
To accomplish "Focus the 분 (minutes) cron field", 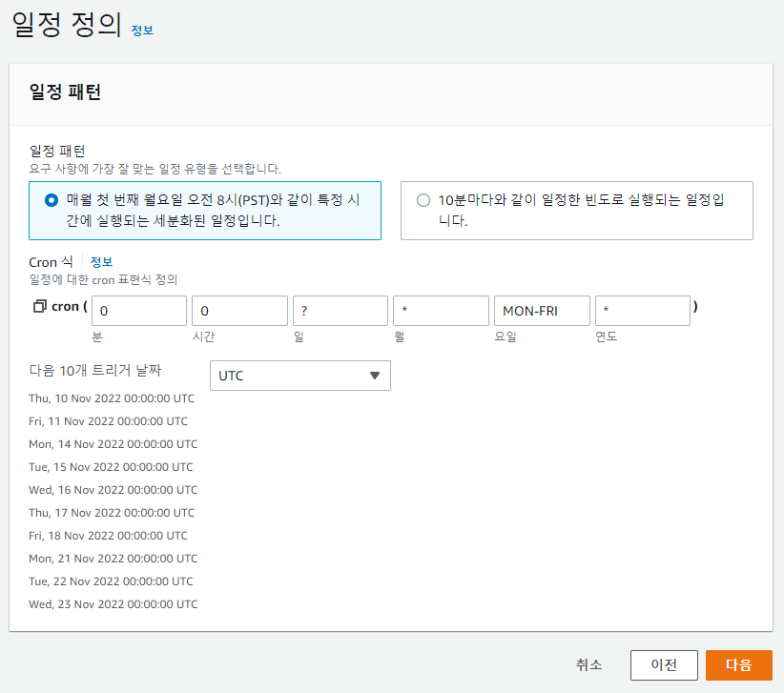I will (x=139, y=311).
